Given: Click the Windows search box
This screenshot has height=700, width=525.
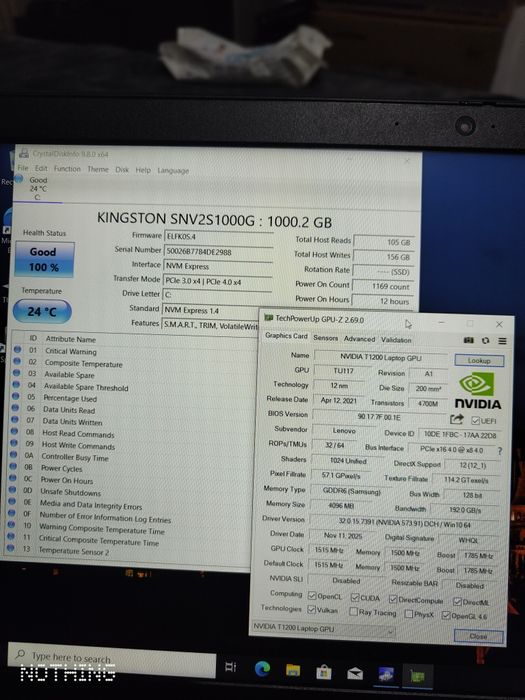Looking at the screenshot, I should click(112, 659).
